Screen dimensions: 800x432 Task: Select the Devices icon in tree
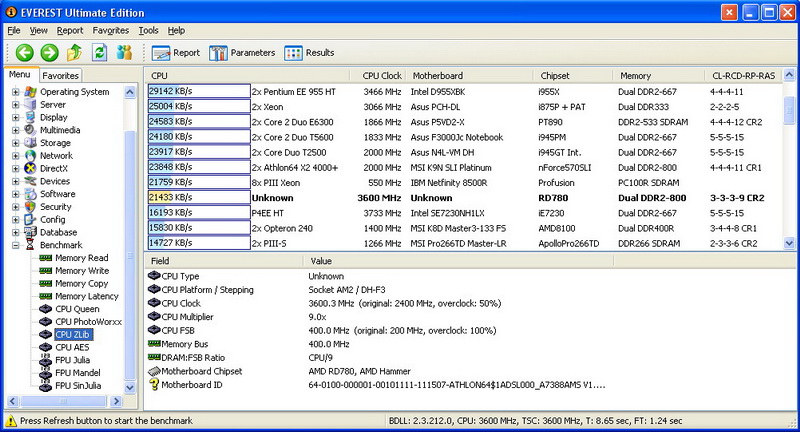[x=31, y=181]
